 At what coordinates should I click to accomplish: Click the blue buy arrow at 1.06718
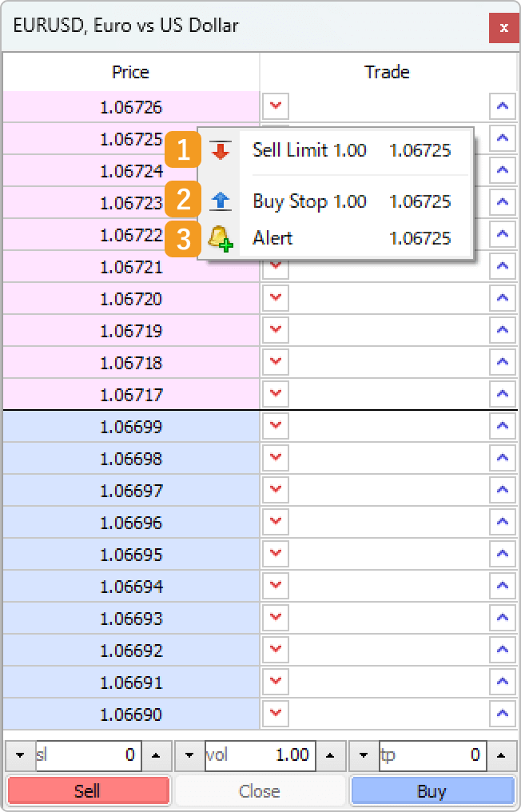pos(503,362)
